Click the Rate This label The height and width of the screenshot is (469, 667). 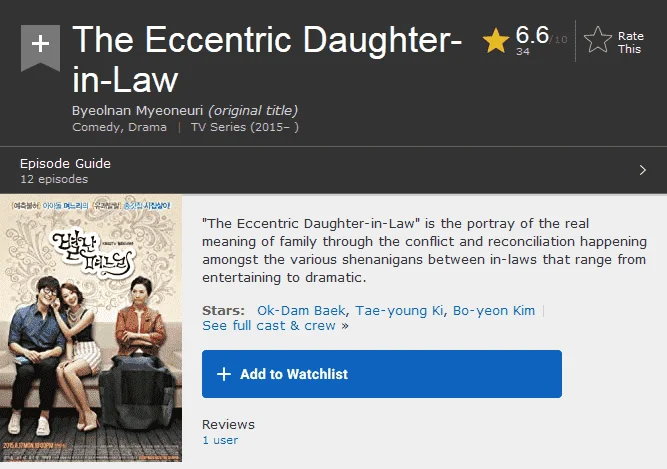tap(630, 43)
